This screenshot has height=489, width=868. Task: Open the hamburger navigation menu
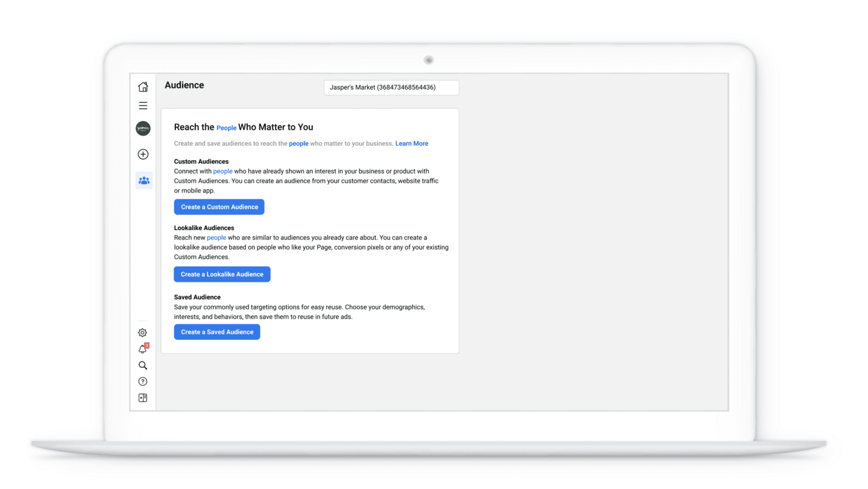(143, 105)
